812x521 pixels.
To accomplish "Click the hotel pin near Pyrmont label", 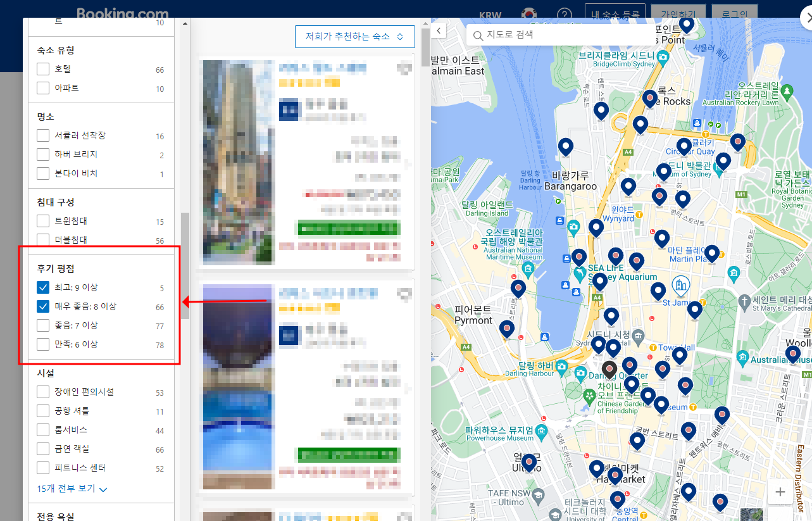I will (506, 330).
